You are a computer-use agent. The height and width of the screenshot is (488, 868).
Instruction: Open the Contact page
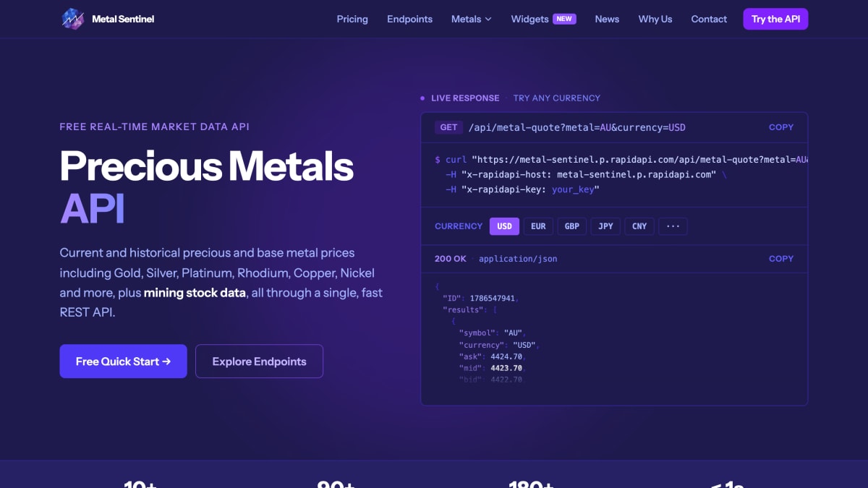click(x=709, y=19)
